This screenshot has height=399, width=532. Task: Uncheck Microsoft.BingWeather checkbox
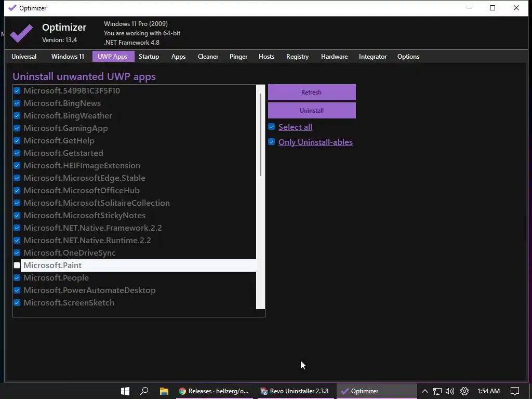click(17, 116)
